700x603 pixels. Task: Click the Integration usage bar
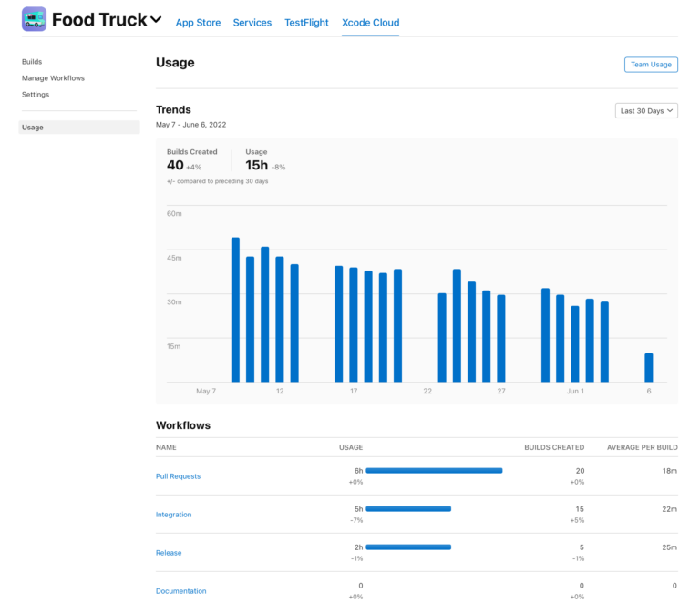click(x=408, y=509)
